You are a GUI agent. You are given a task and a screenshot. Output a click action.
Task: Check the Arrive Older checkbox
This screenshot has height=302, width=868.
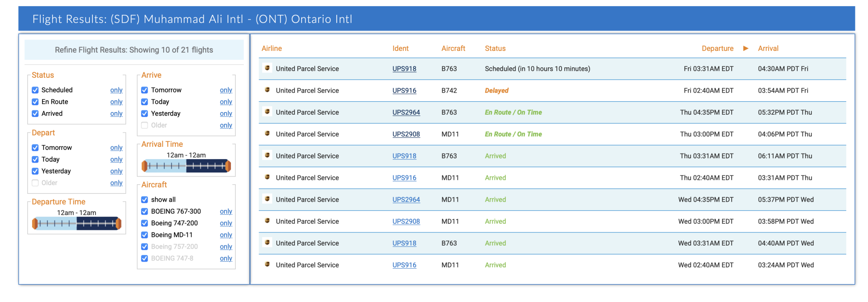tap(145, 125)
